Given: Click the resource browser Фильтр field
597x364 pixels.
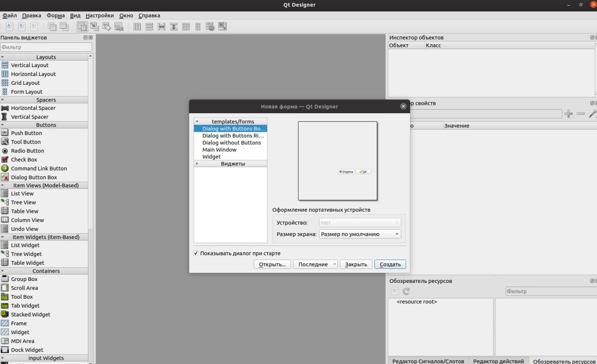Looking at the screenshot, I should click(551, 291).
